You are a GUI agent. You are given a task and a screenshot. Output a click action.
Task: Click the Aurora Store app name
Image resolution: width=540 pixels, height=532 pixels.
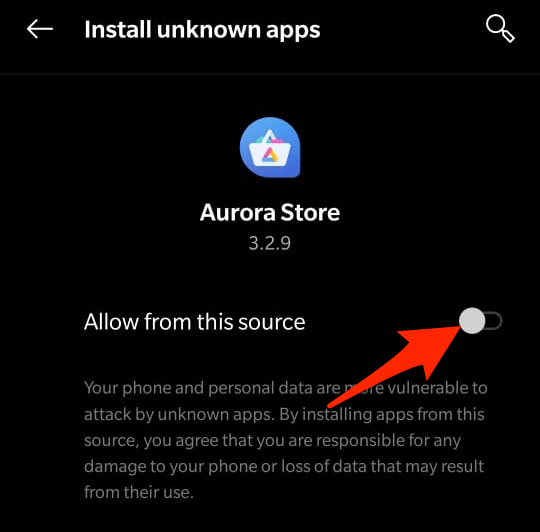[x=270, y=212]
